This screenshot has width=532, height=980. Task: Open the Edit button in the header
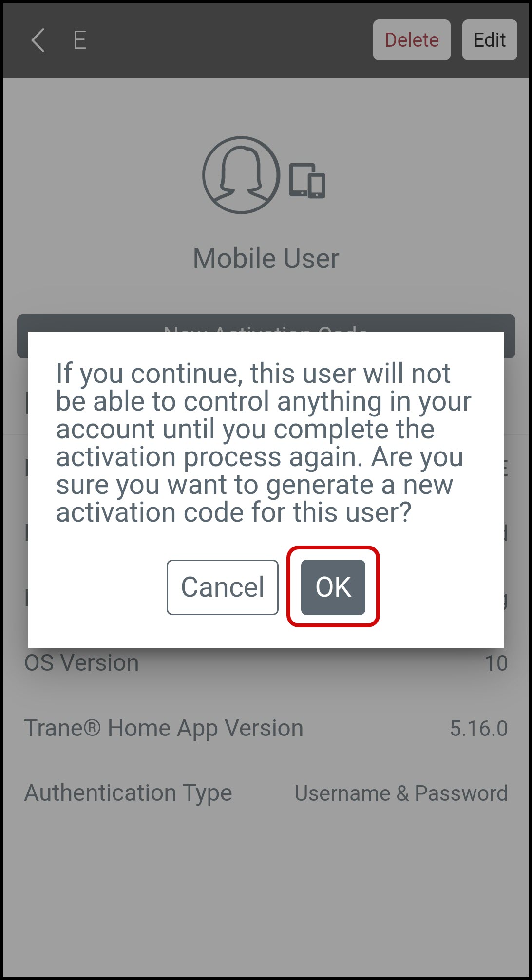pyautogui.click(x=490, y=40)
